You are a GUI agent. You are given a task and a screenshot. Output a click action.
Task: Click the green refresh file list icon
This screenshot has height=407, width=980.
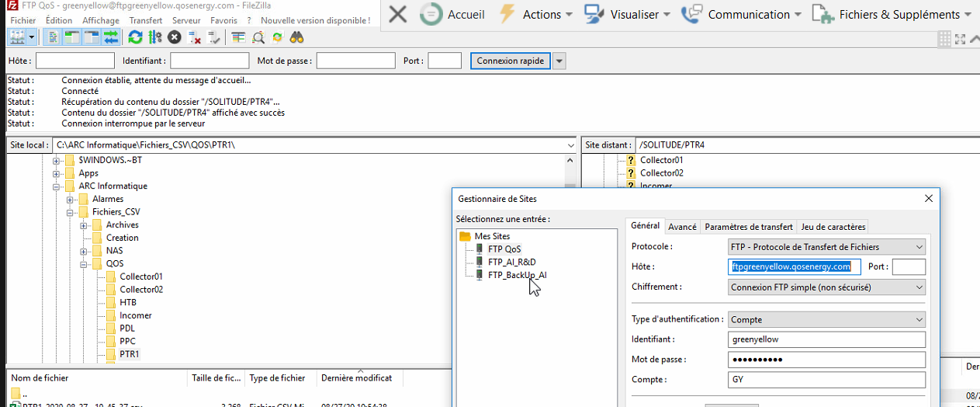[x=136, y=37]
